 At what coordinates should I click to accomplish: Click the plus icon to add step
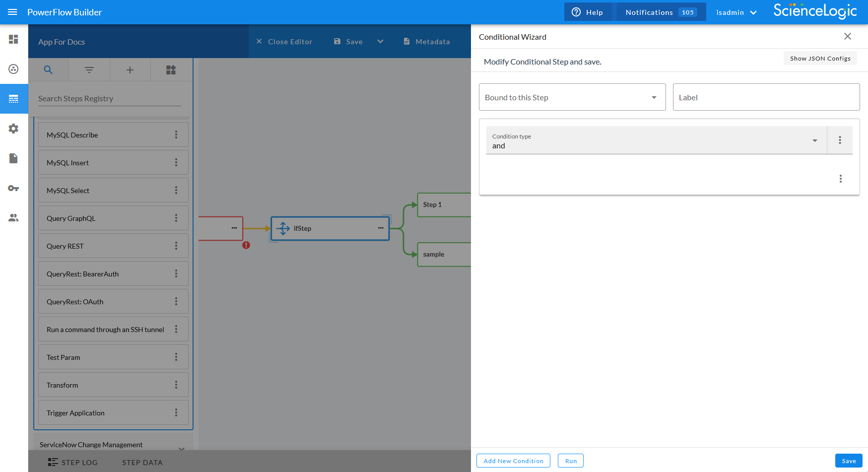click(x=130, y=70)
